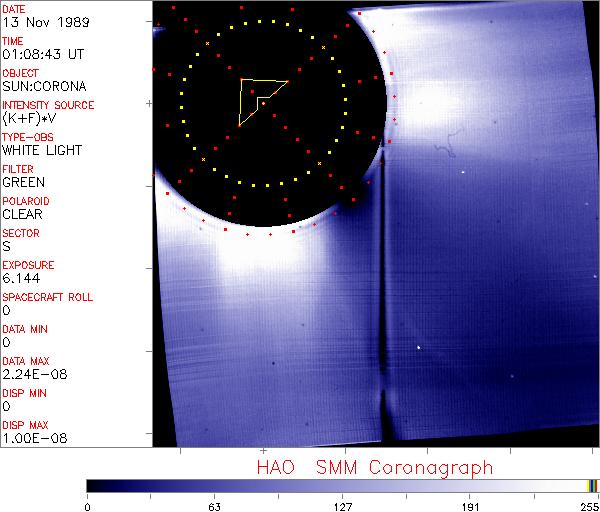Click the time value '01:08:43 UT'

[43, 54]
